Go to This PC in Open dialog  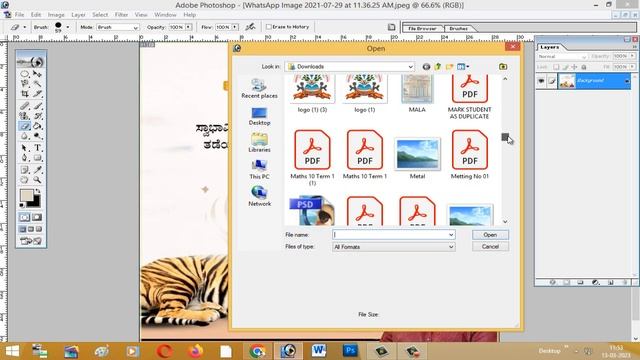pyautogui.click(x=259, y=169)
